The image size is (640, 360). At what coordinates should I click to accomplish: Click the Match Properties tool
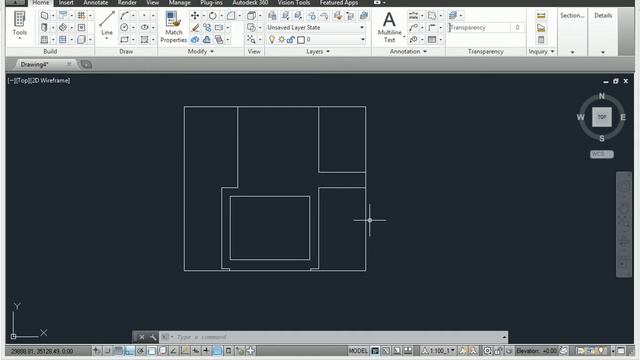click(173, 27)
